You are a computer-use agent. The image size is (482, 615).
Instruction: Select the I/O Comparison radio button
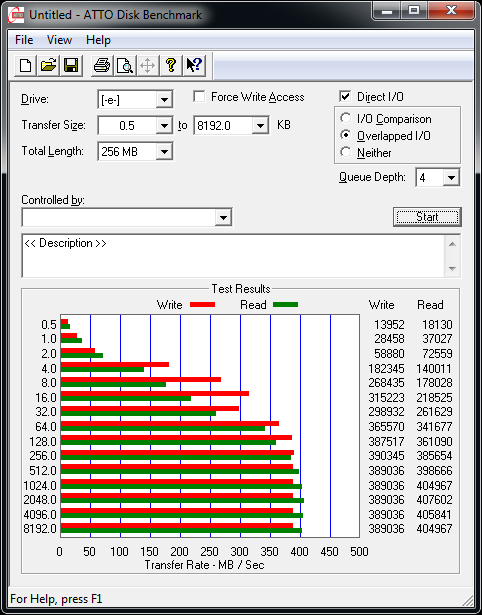tap(346, 118)
